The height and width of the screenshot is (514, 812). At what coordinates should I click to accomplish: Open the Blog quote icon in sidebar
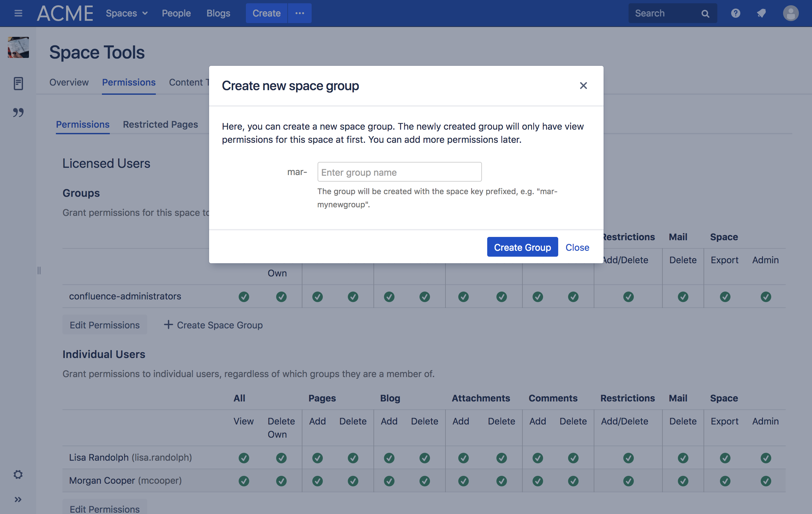18,113
